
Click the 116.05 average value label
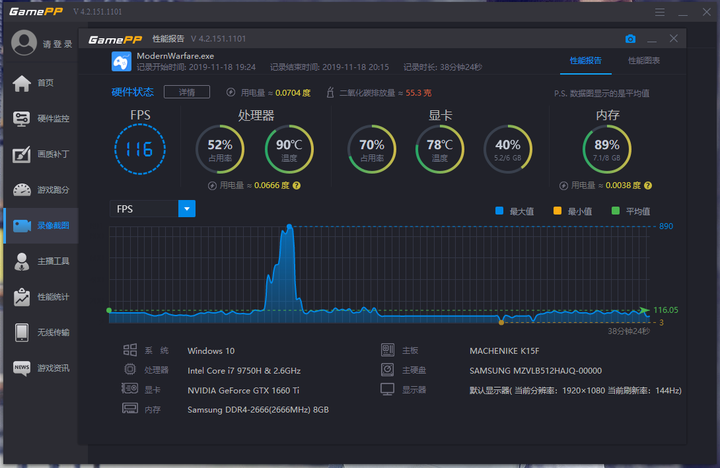[x=665, y=310]
